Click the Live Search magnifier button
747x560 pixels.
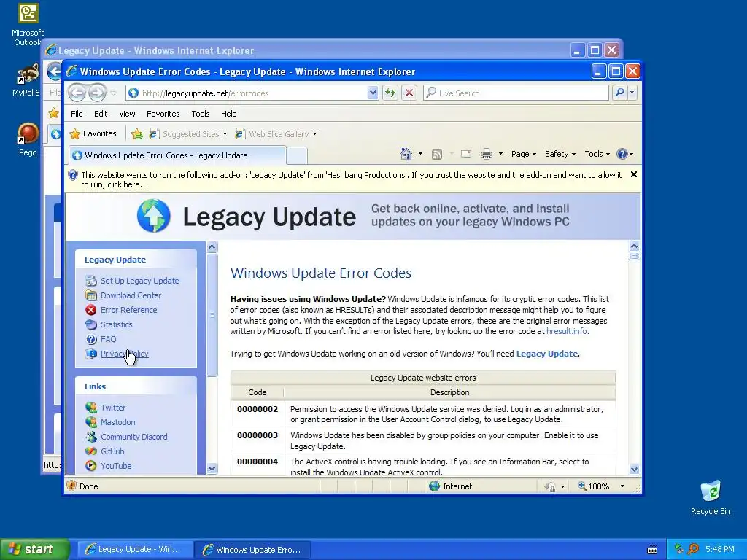point(619,93)
